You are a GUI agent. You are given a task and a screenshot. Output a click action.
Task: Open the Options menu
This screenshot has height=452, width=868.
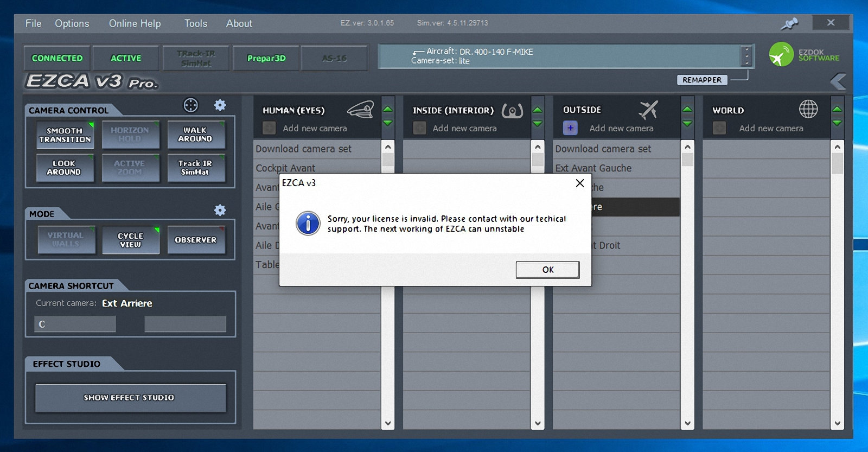coord(72,23)
